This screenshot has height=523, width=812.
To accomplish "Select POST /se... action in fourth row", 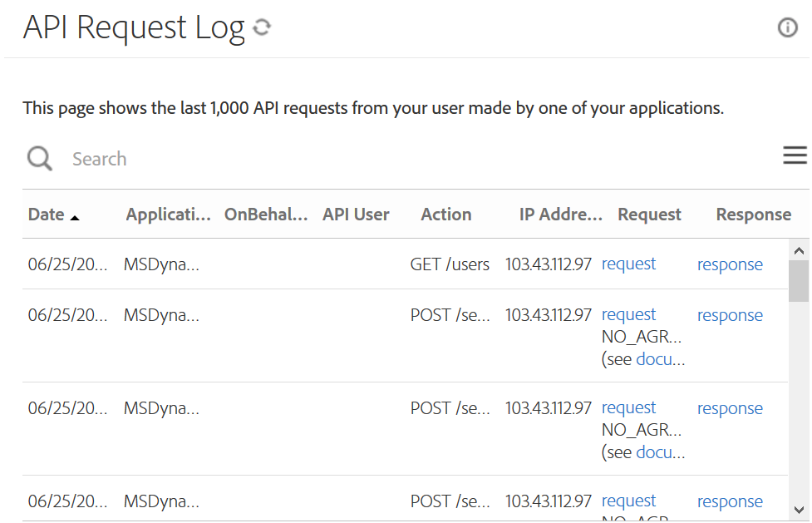I will tap(450, 501).
